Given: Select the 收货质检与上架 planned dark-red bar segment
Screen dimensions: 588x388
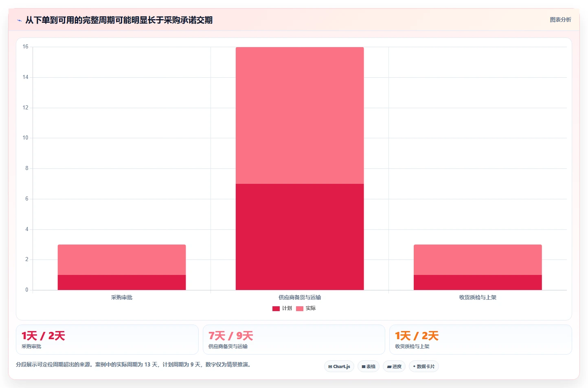Looking at the screenshot, I should [x=478, y=282].
